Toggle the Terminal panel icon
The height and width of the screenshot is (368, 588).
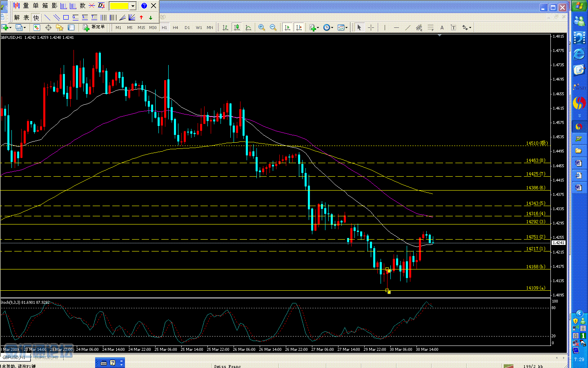pyautogui.click(x=71, y=27)
